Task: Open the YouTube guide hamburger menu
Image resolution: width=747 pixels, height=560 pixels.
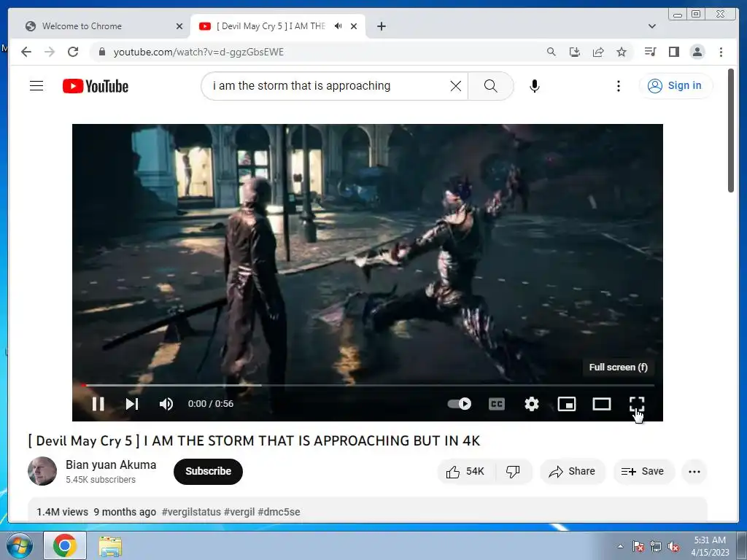Action: 36,86
